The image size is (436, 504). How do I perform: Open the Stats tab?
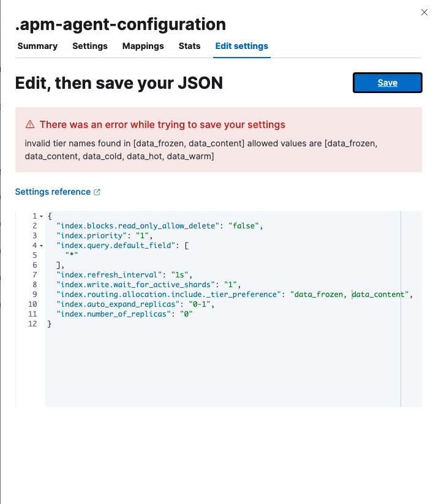click(190, 47)
